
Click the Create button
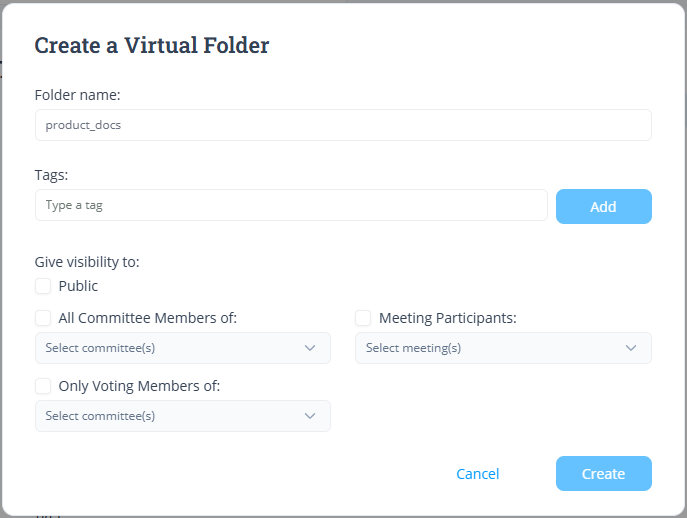point(603,474)
